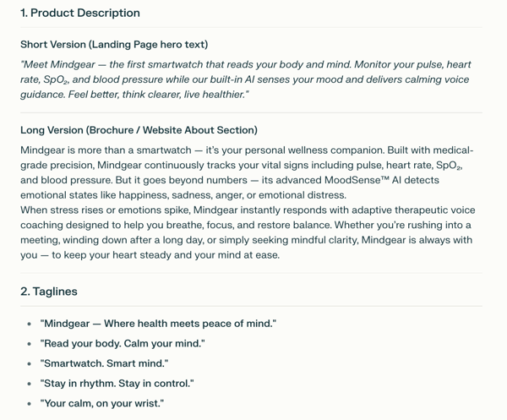Click the 'Short Version (Landing Page hero text)' subheading
The height and width of the screenshot is (420, 507).
pyautogui.click(x=114, y=44)
